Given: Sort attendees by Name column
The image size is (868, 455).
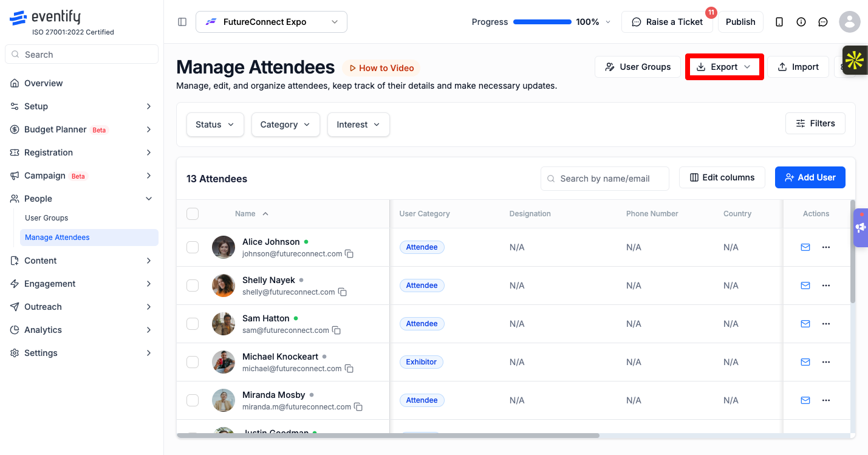Looking at the screenshot, I should point(251,214).
